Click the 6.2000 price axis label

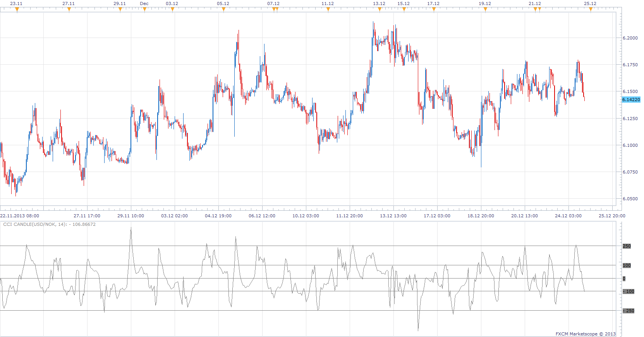tap(630, 38)
